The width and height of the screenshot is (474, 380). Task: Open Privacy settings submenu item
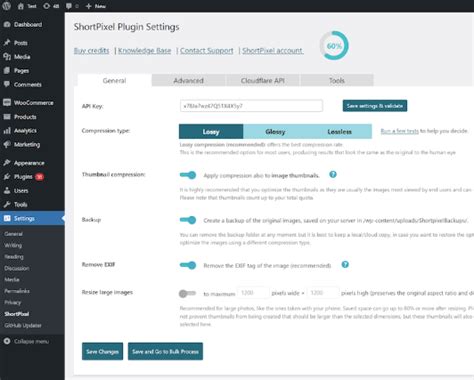(x=12, y=302)
